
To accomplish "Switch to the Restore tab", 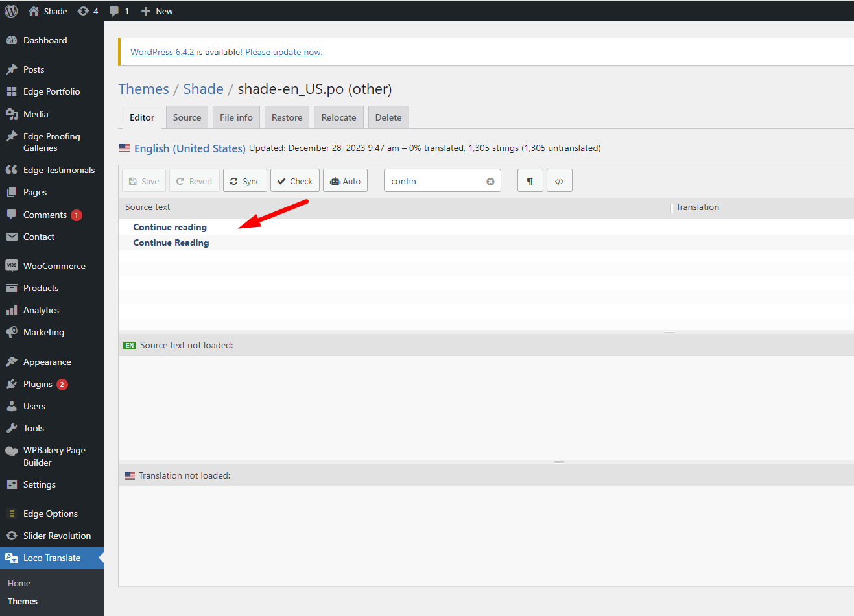I will [x=287, y=117].
